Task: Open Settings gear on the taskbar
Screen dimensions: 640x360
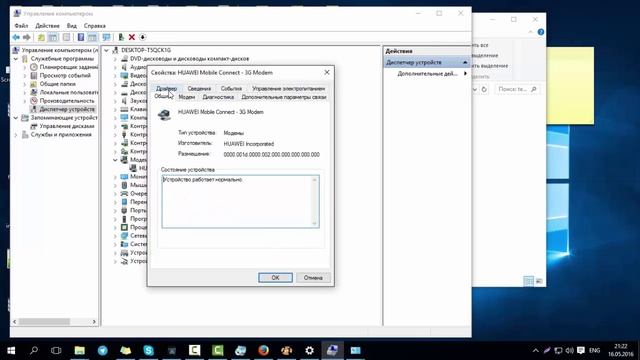Action: pyautogui.click(x=309, y=350)
